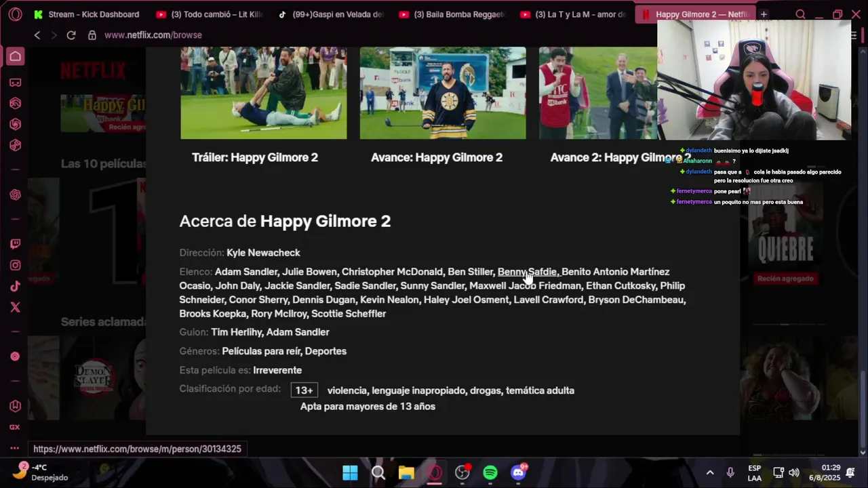Viewport: 868px width, 488px height.
Task: Click the Opera GX taskbar icon
Action: pos(435,472)
